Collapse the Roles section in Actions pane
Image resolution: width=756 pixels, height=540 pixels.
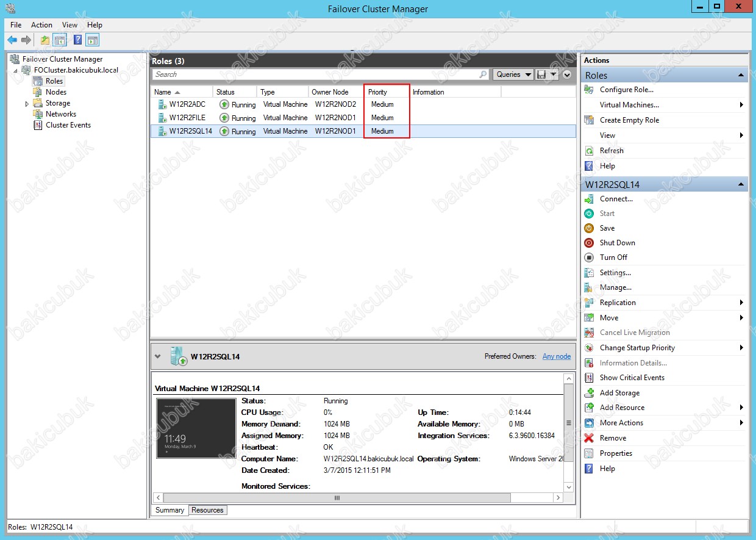click(x=741, y=75)
